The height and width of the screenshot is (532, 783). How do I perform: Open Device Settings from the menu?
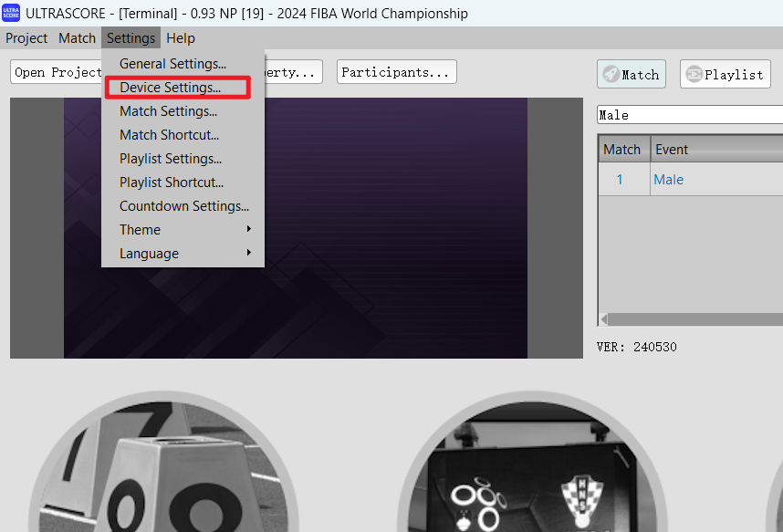(171, 88)
